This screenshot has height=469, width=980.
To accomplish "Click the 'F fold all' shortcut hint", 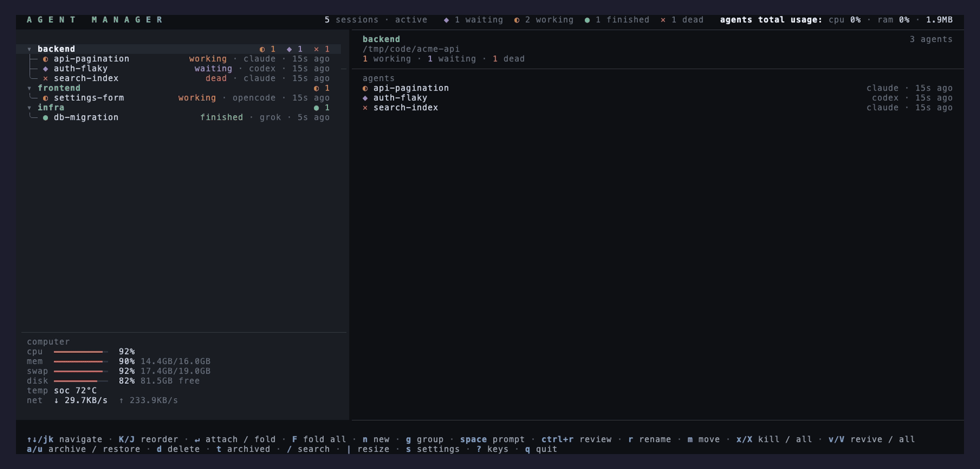I will click(319, 440).
